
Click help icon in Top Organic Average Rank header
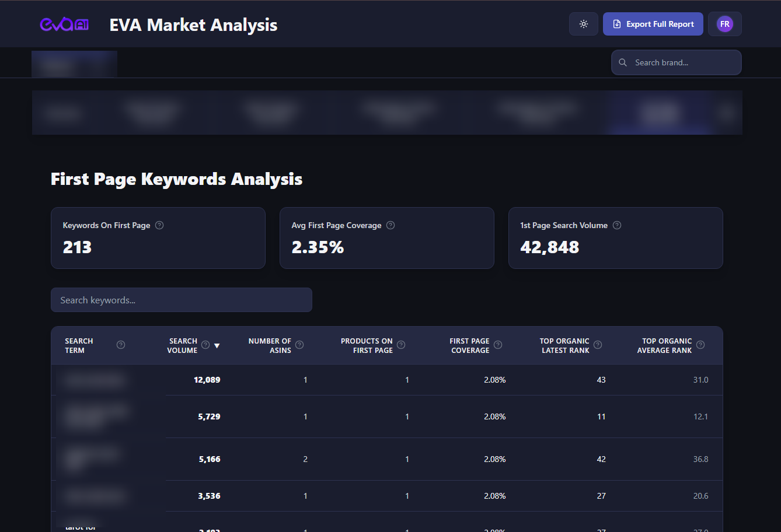point(700,345)
